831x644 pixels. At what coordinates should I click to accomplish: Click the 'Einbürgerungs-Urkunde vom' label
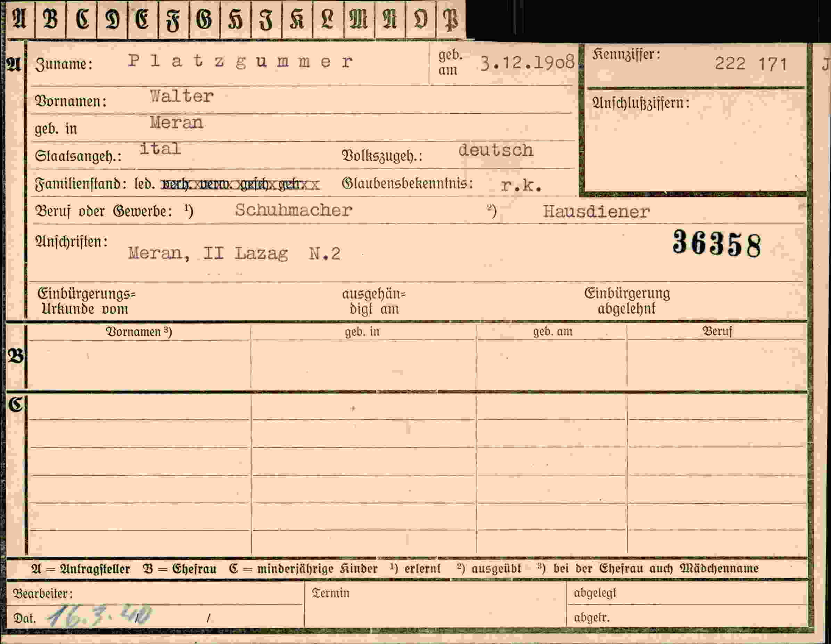87,301
